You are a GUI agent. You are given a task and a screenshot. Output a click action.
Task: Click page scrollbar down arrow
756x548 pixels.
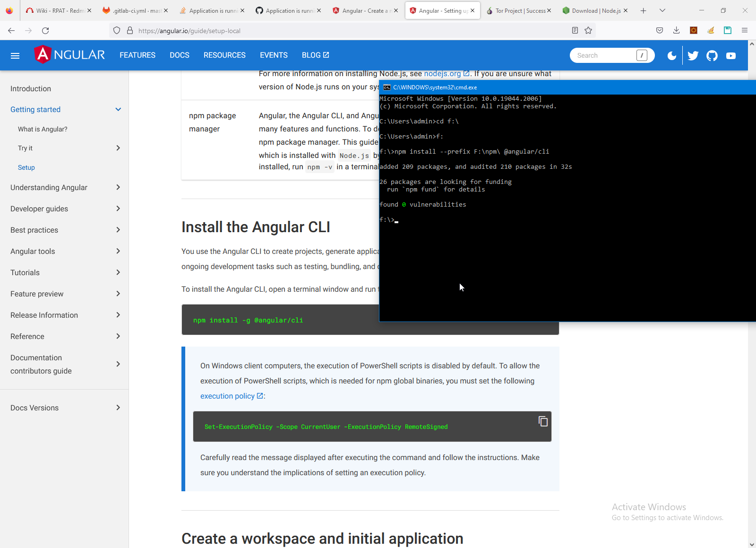click(752, 544)
